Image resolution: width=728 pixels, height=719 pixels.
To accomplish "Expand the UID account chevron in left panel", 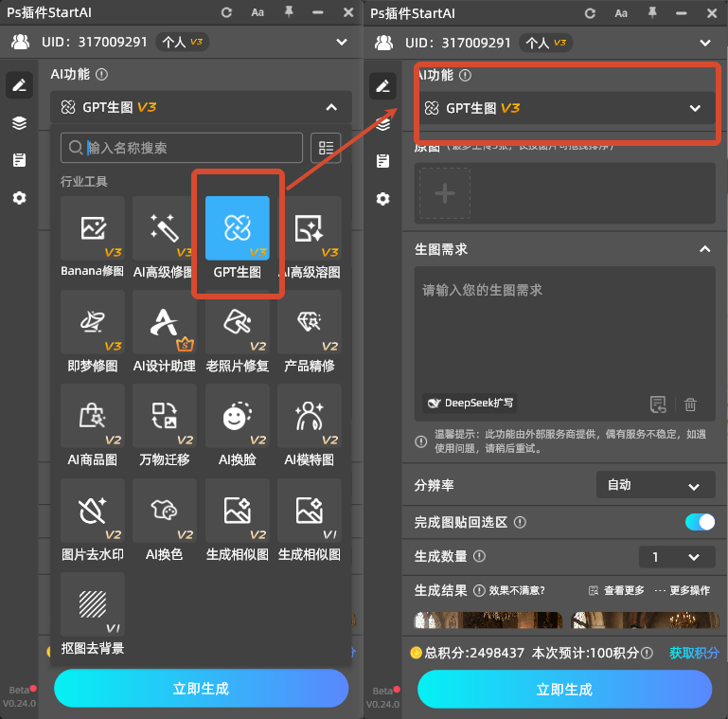I will pos(342,42).
